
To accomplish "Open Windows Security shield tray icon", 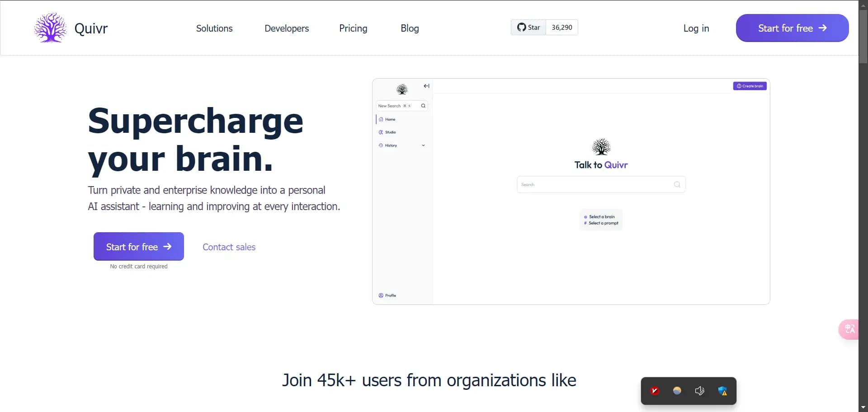I will [722, 391].
